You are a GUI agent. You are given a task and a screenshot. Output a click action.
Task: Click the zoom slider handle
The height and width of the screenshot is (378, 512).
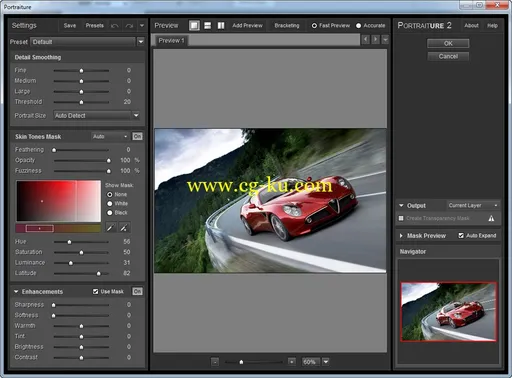click(x=241, y=362)
